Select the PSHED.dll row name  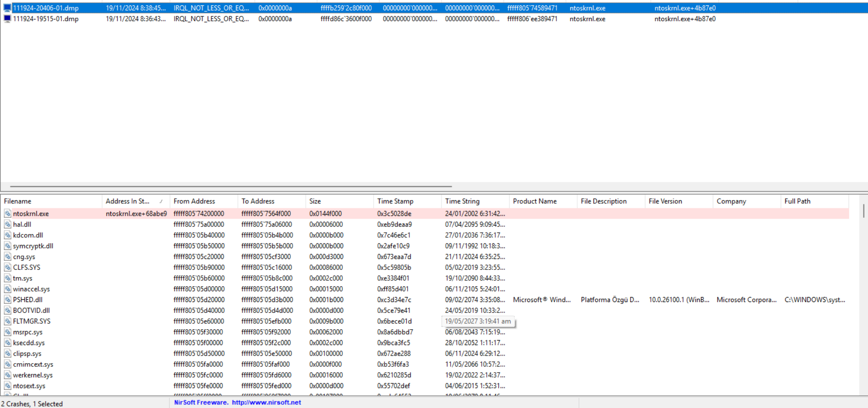pyautogui.click(x=28, y=300)
